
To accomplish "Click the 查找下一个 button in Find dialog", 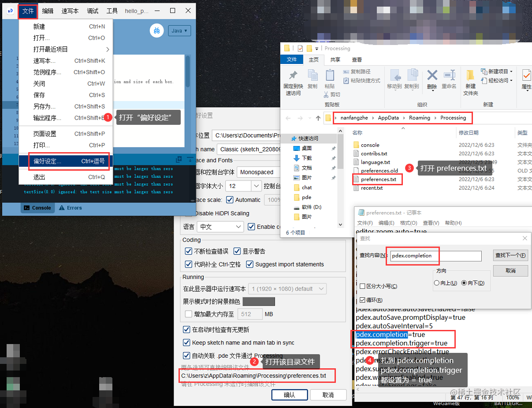I will (x=510, y=256).
